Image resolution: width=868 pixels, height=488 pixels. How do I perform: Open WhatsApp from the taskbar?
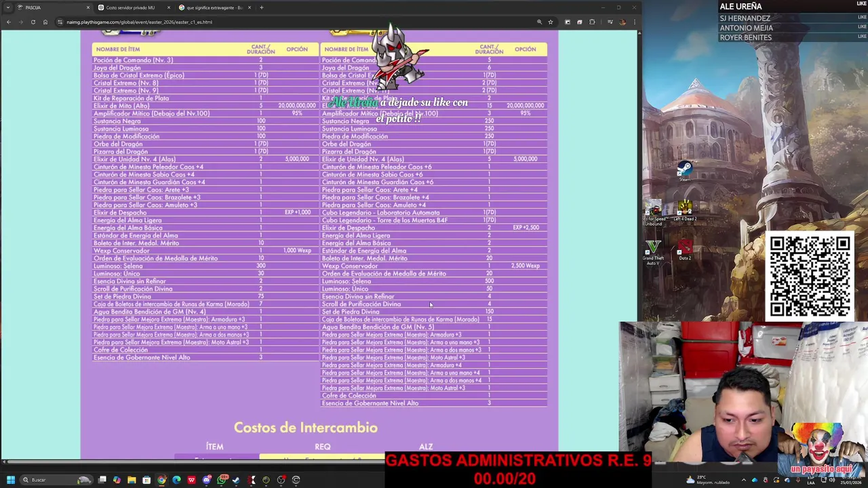(222, 480)
